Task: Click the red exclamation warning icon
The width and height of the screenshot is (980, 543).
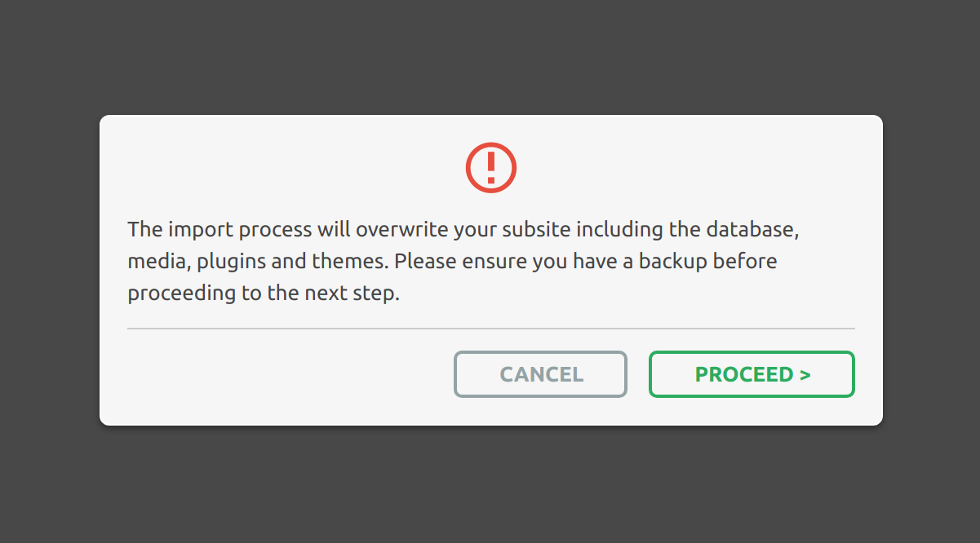Action: point(490,168)
